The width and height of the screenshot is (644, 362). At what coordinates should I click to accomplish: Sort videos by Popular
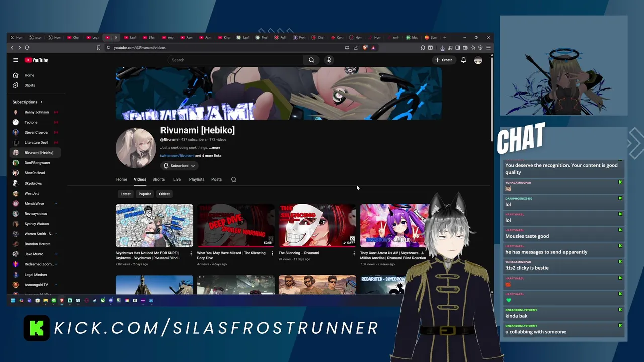tap(145, 194)
